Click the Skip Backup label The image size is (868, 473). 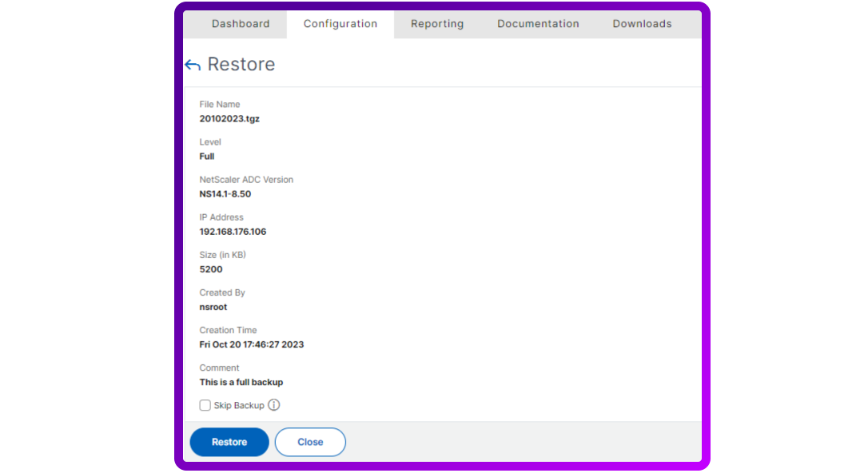[x=239, y=406]
